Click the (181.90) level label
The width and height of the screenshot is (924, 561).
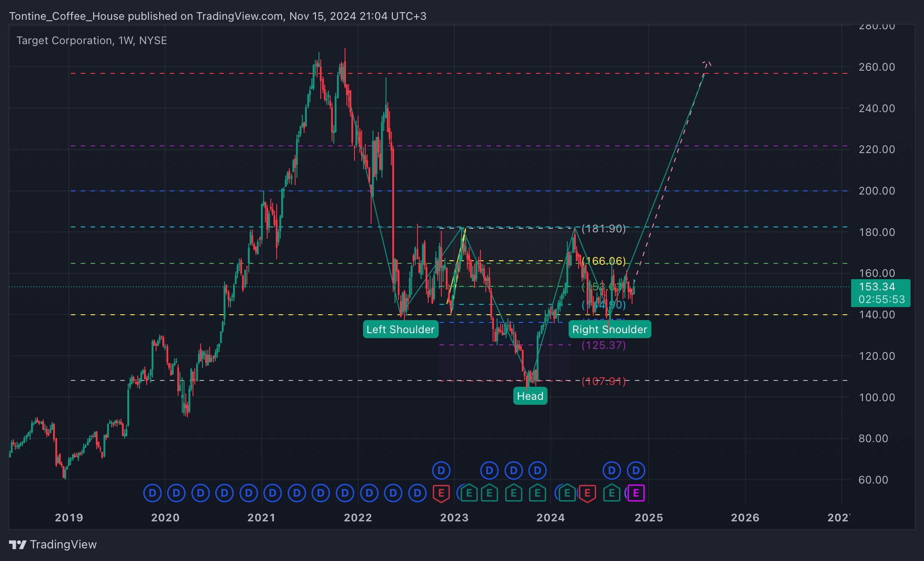coord(604,229)
